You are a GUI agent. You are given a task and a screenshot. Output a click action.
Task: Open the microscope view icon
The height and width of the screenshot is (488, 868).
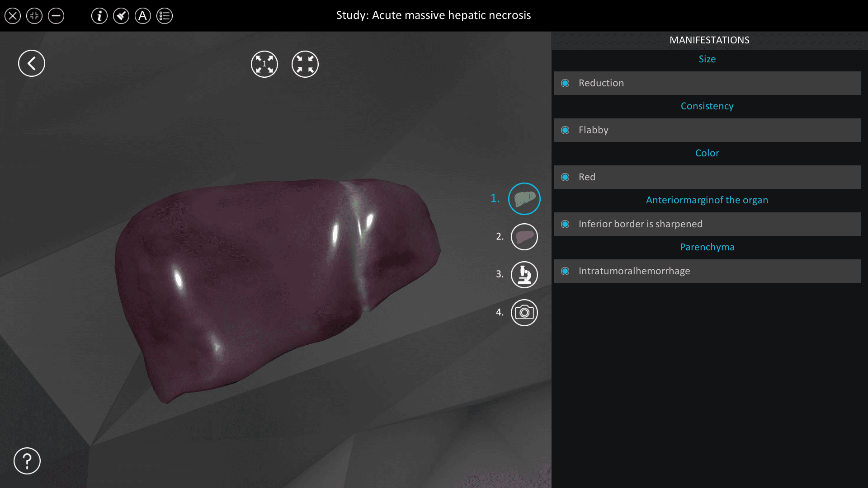pyautogui.click(x=524, y=275)
